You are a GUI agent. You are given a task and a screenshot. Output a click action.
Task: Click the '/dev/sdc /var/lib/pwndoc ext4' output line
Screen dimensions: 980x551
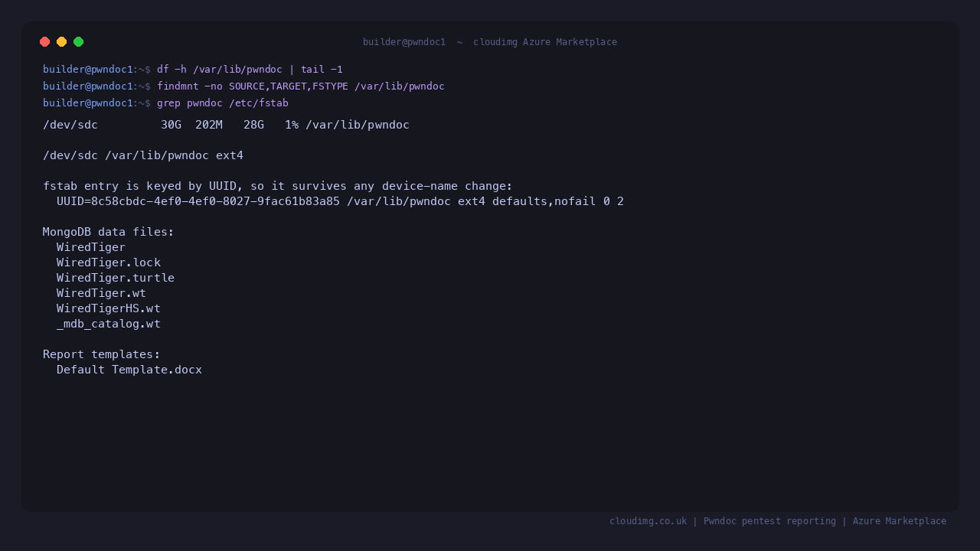click(x=143, y=155)
